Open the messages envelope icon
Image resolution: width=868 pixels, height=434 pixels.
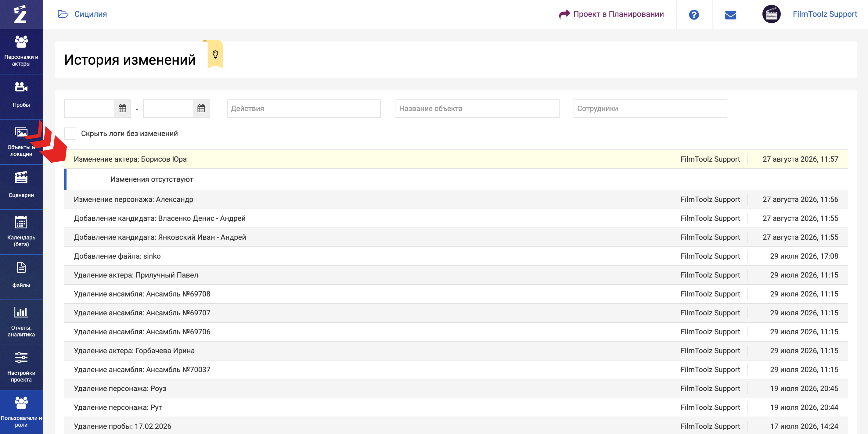[730, 15]
